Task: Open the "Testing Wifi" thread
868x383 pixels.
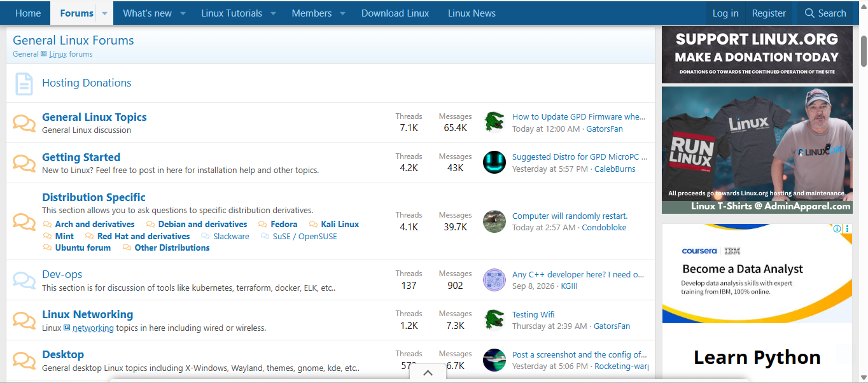Action: click(x=533, y=315)
